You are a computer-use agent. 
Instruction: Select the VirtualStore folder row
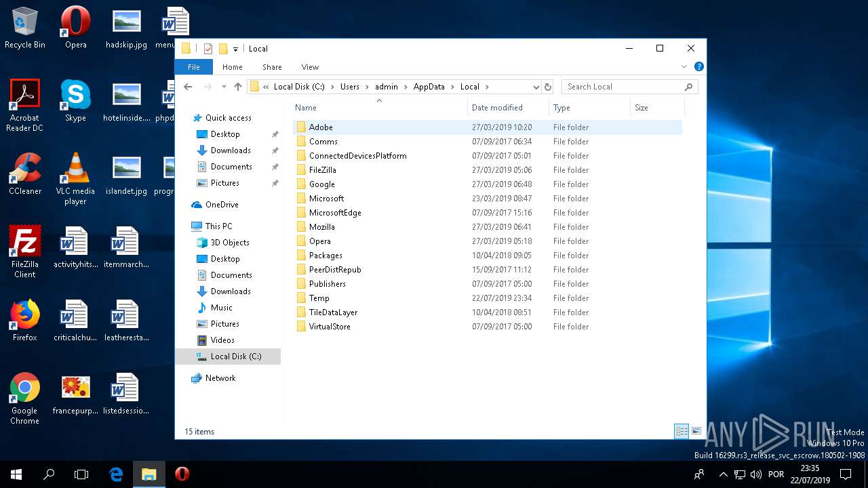[488, 327]
